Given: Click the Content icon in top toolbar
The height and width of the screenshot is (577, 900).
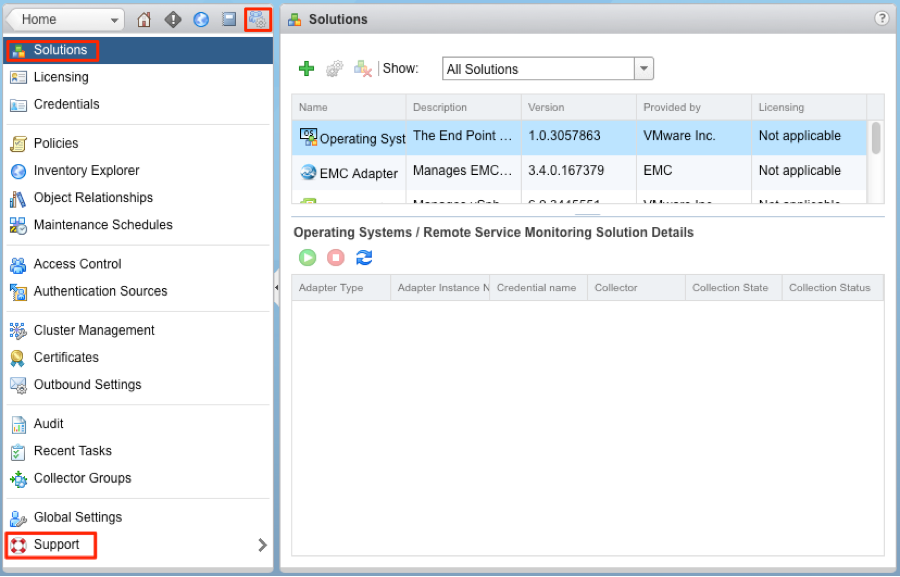Looking at the screenshot, I should pyautogui.click(x=229, y=19).
